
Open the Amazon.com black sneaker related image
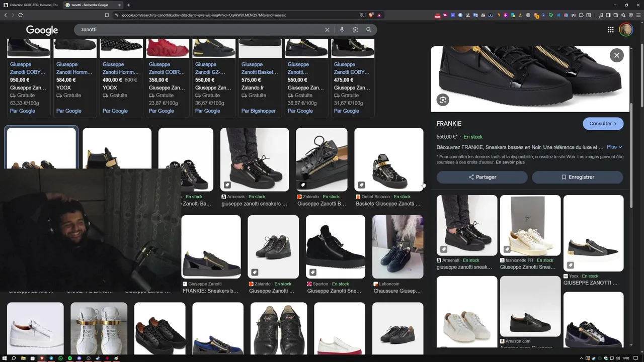pyautogui.click(x=530, y=306)
